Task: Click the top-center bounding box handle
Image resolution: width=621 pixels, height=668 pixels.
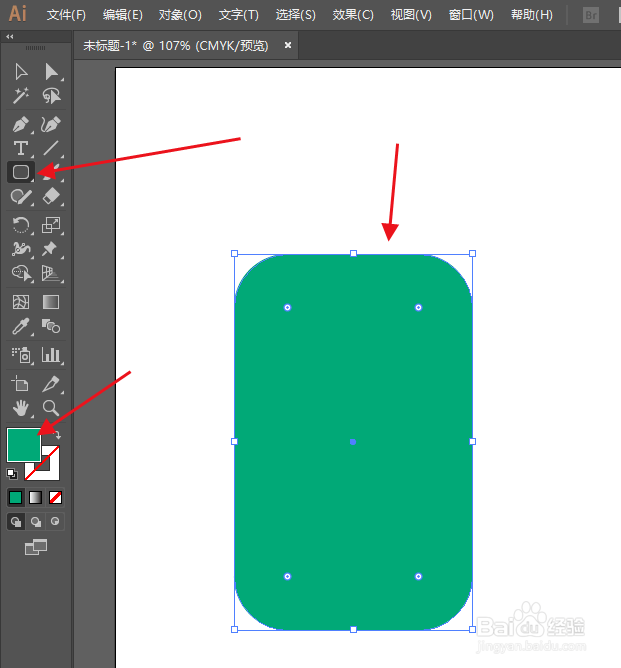Action: (353, 253)
